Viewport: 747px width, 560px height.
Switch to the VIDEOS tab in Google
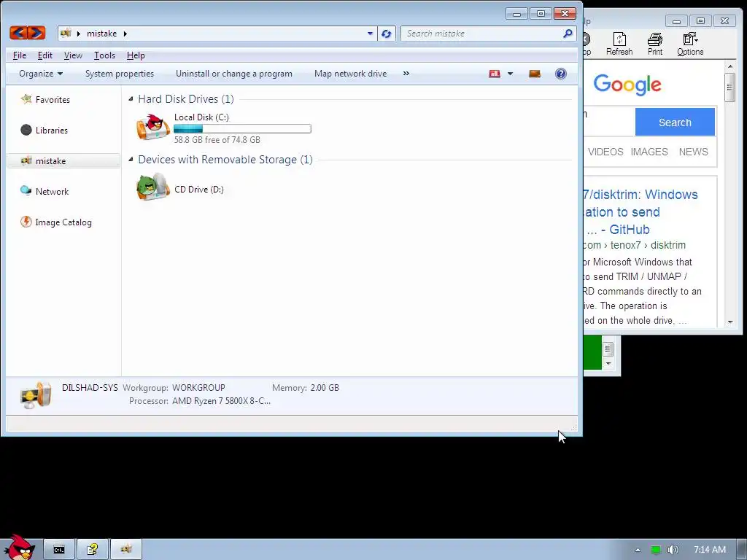(x=605, y=152)
